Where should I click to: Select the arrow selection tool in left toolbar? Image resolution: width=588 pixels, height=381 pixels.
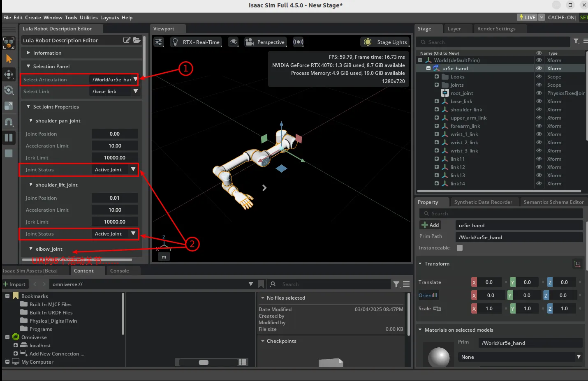(x=9, y=59)
